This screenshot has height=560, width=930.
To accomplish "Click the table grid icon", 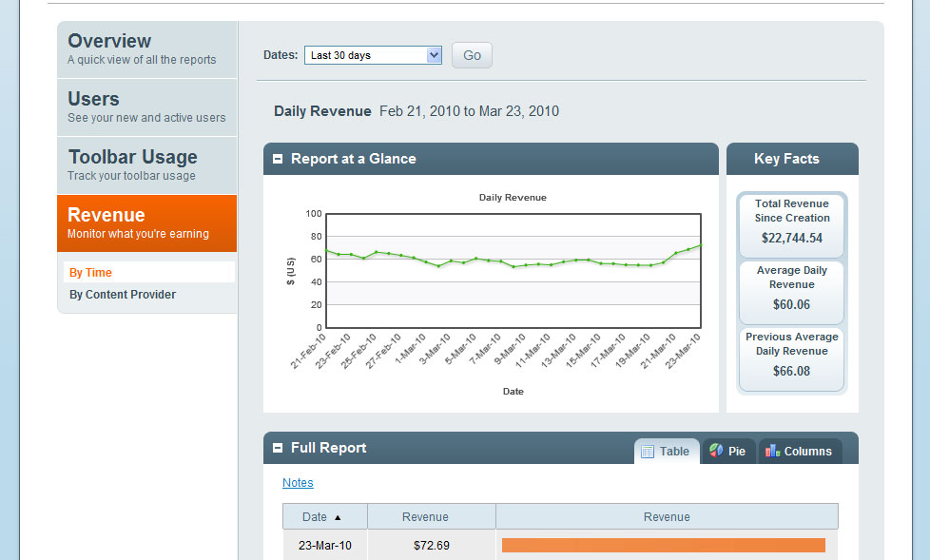I will pyautogui.click(x=648, y=452).
